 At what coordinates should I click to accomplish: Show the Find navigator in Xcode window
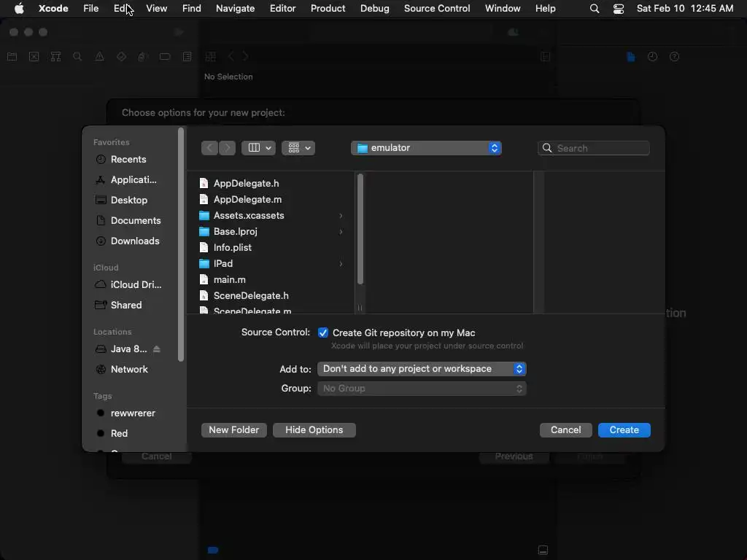[77, 57]
